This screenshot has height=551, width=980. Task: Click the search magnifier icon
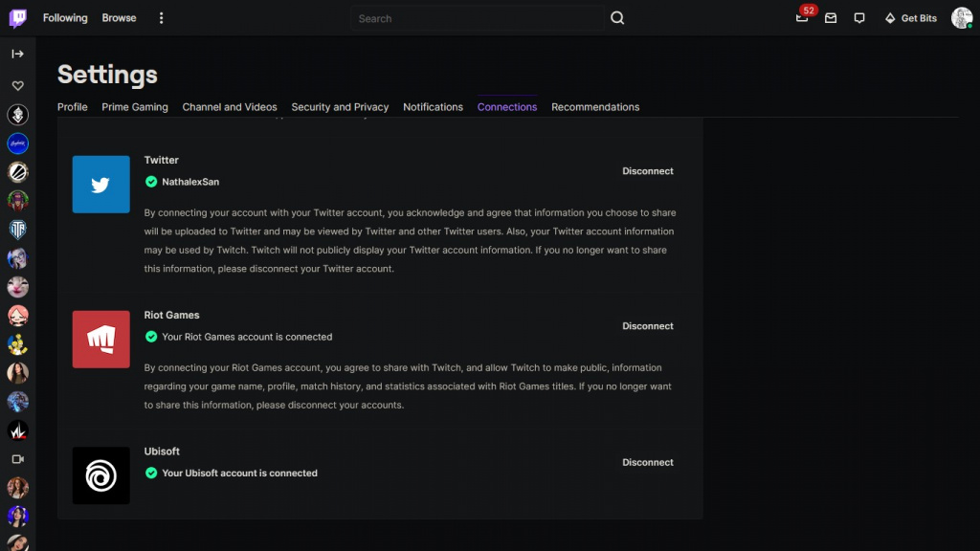tap(617, 18)
